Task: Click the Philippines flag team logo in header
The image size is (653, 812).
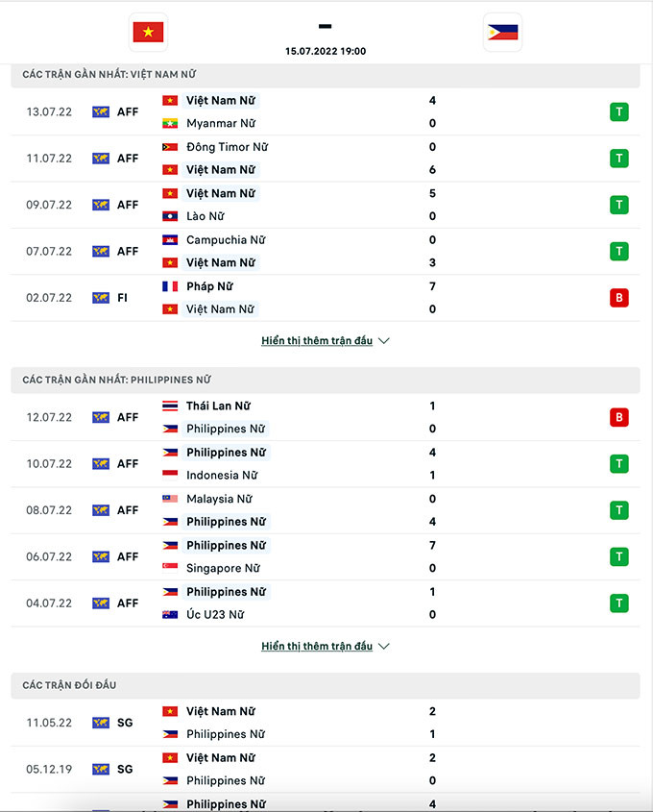Action: tap(502, 33)
